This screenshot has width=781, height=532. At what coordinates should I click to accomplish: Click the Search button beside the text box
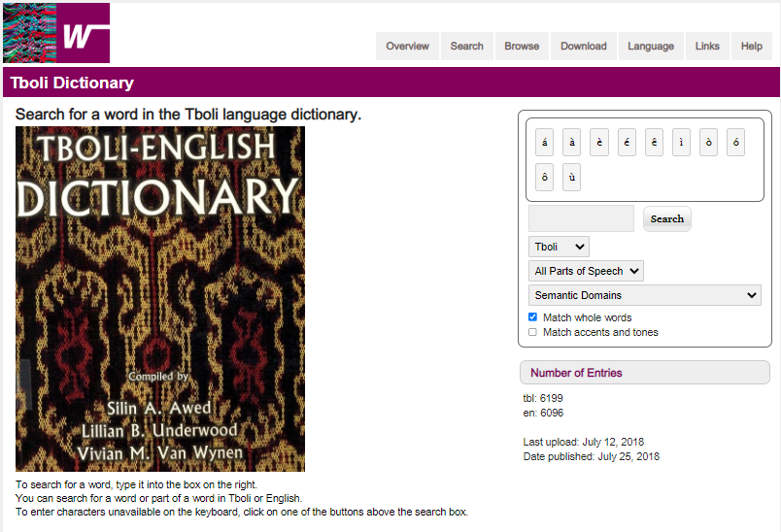tap(667, 219)
